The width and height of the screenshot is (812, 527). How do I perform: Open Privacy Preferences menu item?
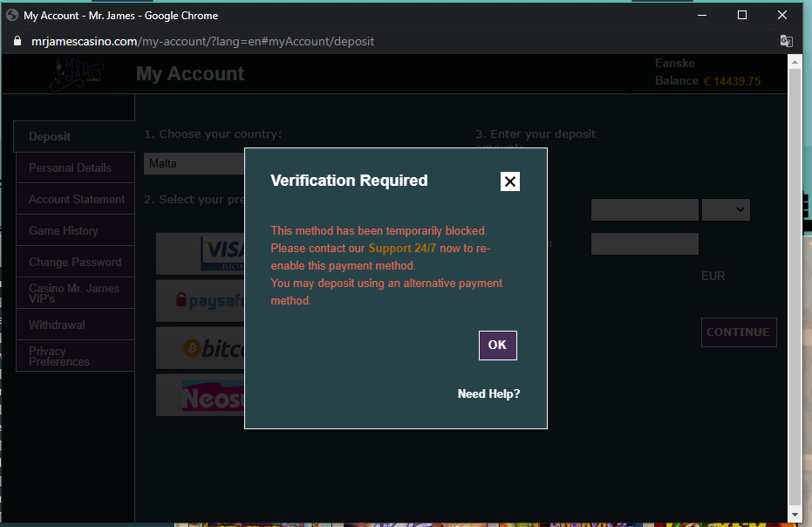click(x=74, y=356)
